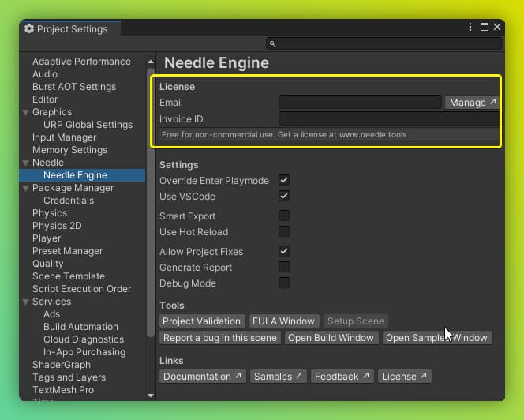The height and width of the screenshot is (420, 524).
Task: Select the Editor settings category
Action: [x=45, y=99]
